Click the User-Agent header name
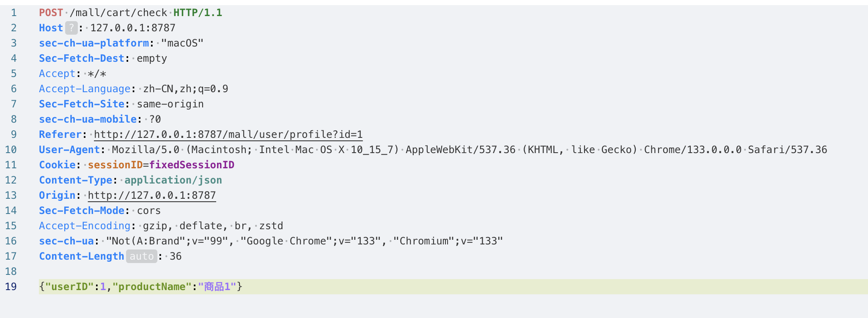 [69, 150]
